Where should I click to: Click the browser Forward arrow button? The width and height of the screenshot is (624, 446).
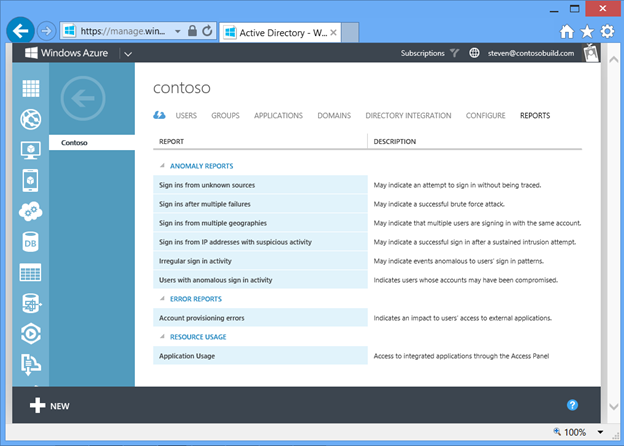pos(46,31)
